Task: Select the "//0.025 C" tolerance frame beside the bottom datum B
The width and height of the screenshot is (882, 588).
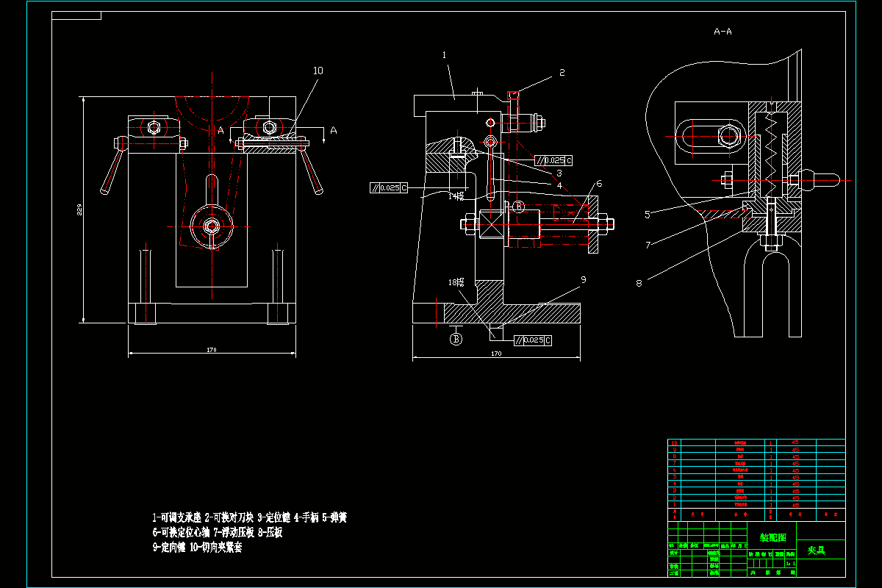Action: pyautogui.click(x=533, y=340)
